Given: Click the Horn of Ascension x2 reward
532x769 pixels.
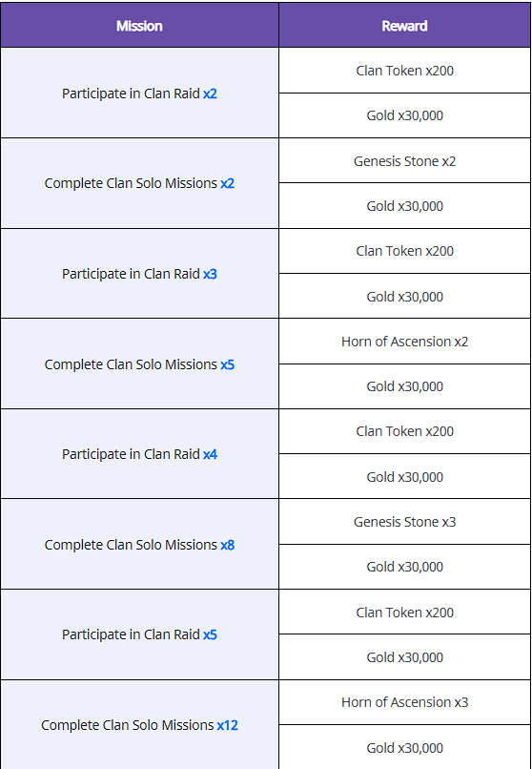Looking at the screenshot, I should coord(404,342).
